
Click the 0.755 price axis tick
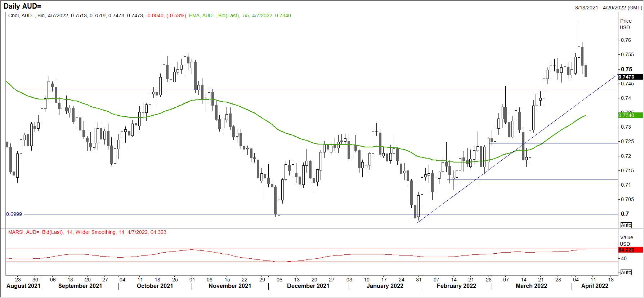click(x=627, y=55)
